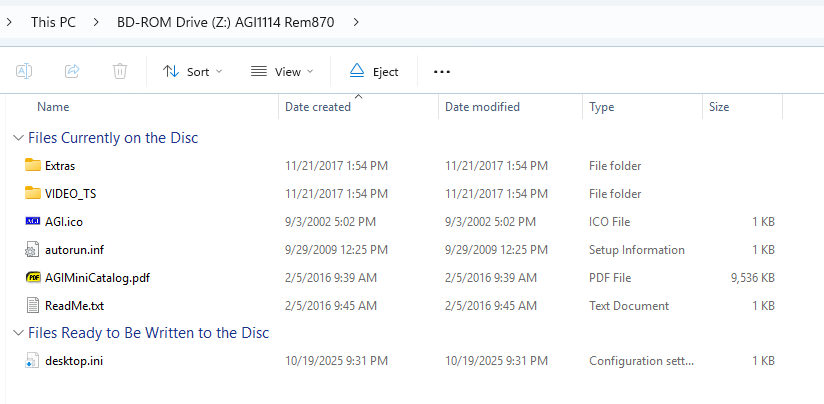Click the ReadMe.txt document icon

(x=33, y=305)
